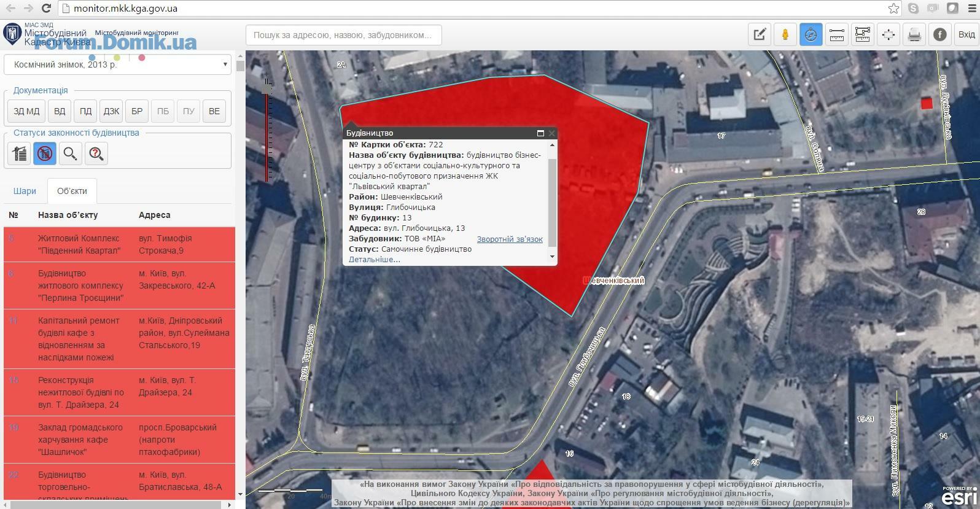
Task: Click the small red square map marker
Action: [927, 104]
